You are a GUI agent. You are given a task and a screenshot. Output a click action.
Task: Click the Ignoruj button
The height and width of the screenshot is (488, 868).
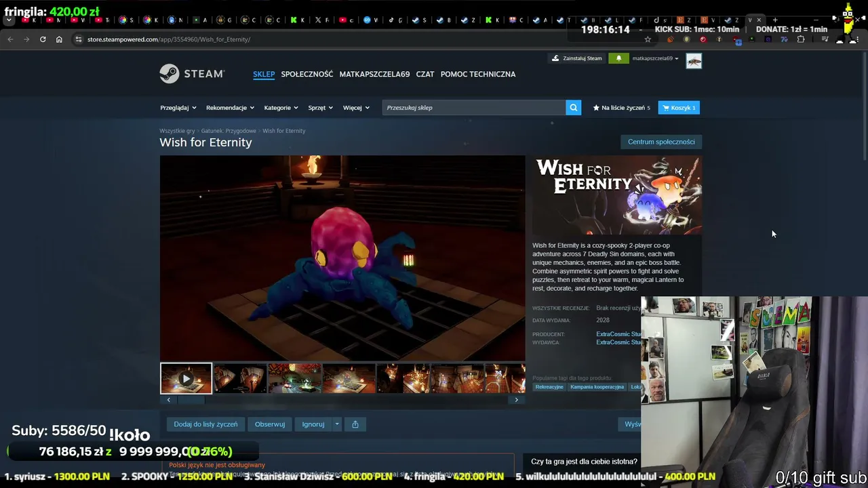click(313, 424)
